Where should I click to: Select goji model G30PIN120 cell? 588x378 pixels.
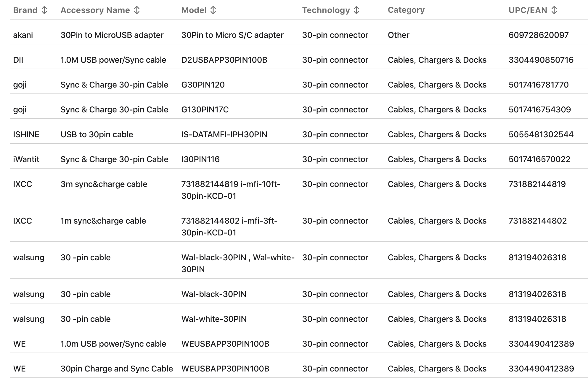203,85
